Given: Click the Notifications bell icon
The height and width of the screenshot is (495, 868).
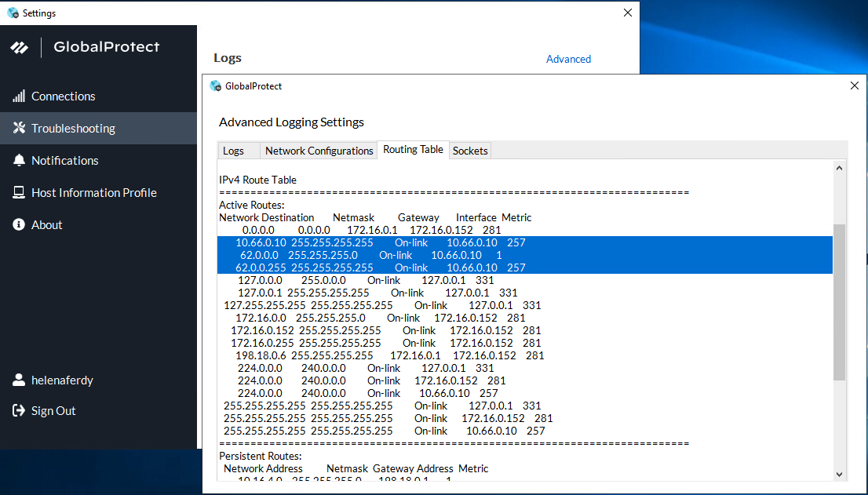Looking at the screenshot, I should point(19,160).
